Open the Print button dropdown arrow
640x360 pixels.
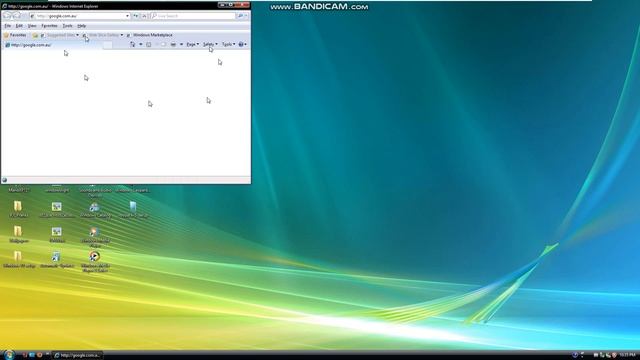182,44
